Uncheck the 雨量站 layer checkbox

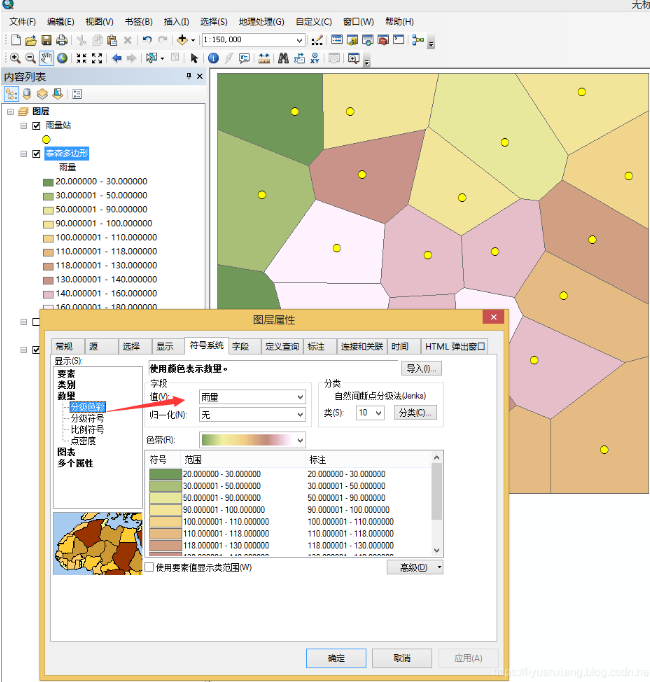click(37, 126)
